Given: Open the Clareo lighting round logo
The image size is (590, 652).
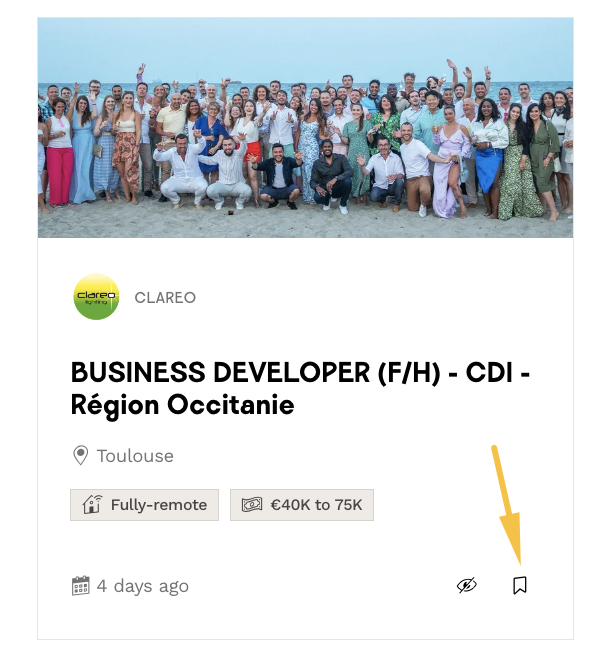Looking at the screenshot, I should pyautogui.click(x=96, y=296).
